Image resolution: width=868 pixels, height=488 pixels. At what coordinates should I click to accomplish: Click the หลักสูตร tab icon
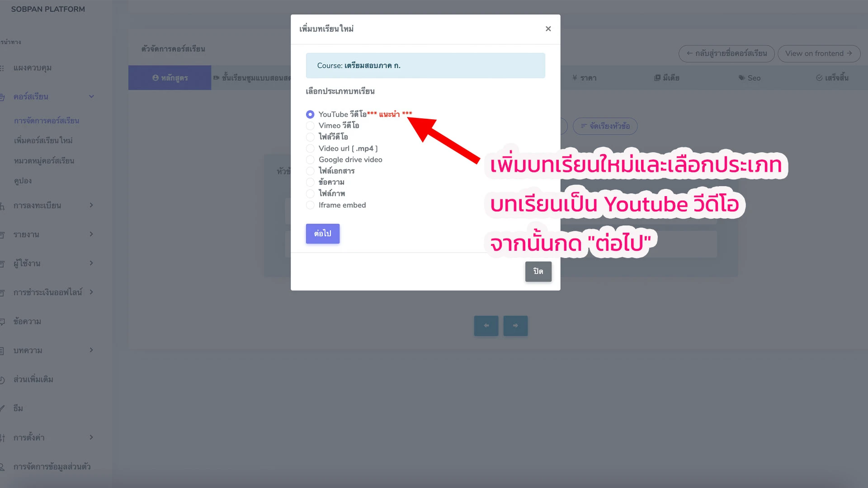156,78
